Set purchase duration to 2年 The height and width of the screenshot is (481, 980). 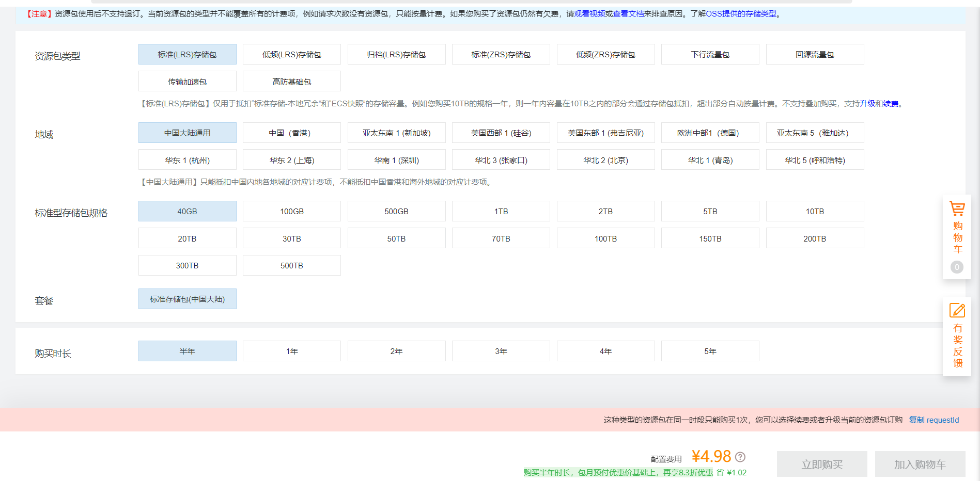pos(396,351)
